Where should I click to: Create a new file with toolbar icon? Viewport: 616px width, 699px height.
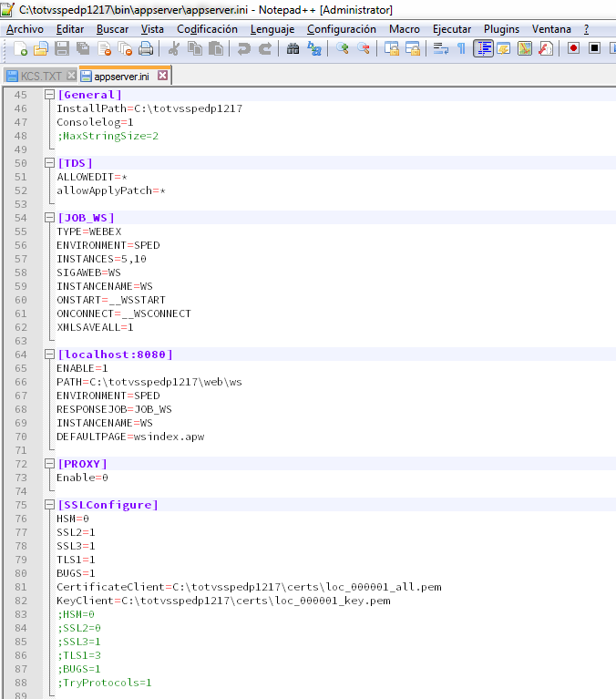[x=20, y=48]
